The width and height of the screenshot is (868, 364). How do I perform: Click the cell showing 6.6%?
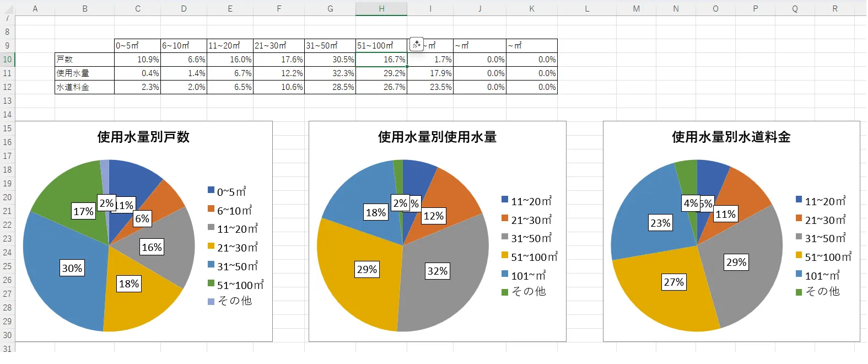(x=184, y=60)
